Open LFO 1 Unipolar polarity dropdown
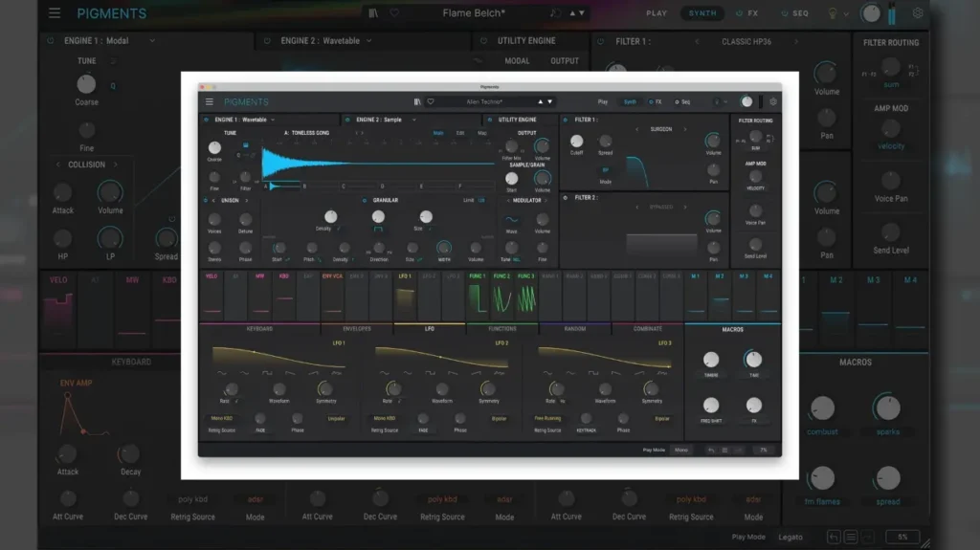The width and height of the screenshot is (980, 550). click(336, 419)
